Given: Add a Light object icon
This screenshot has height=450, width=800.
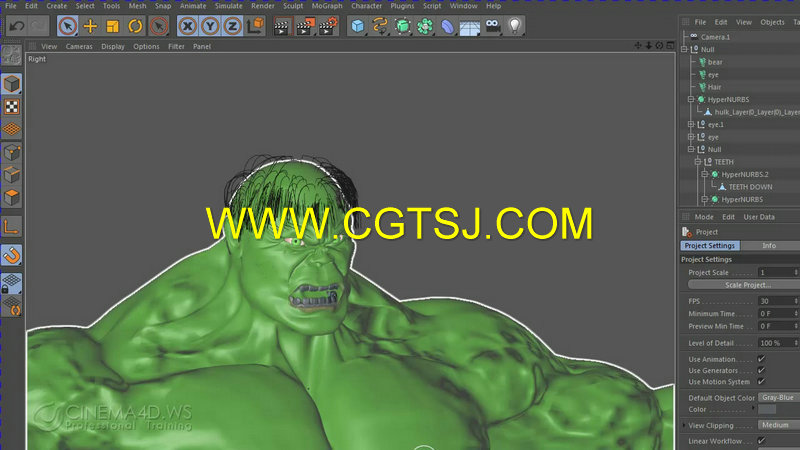Looking at the screenshot, I should coord(514,26).
